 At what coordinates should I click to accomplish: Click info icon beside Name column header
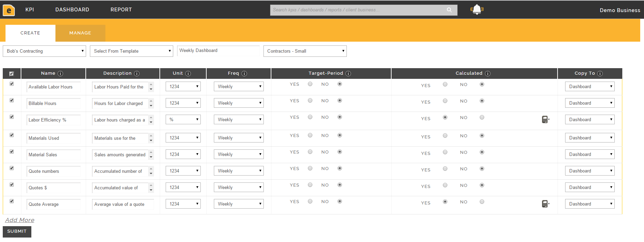[x=60, y=74]
